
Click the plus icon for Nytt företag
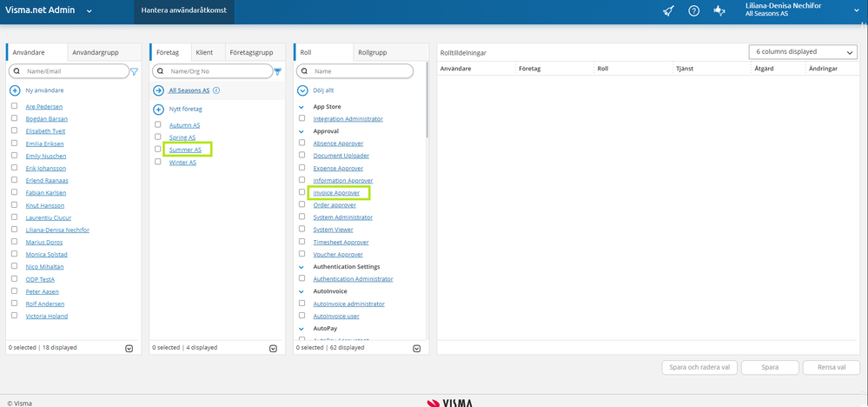[x=158, y=110]
